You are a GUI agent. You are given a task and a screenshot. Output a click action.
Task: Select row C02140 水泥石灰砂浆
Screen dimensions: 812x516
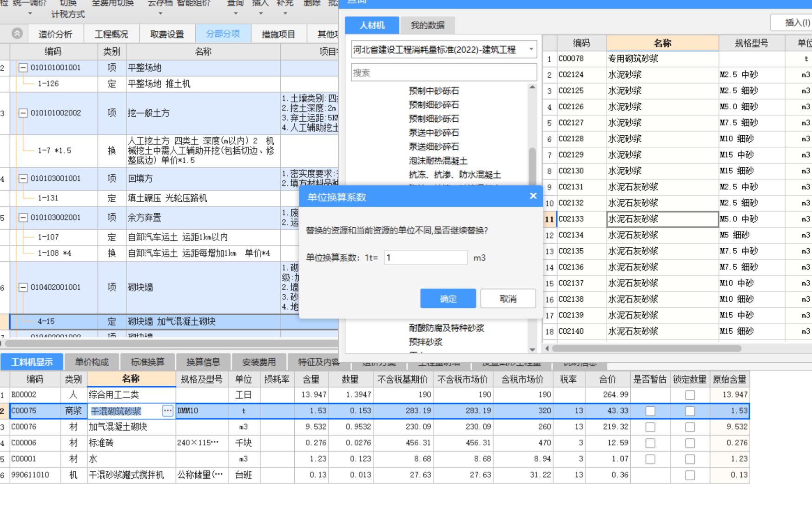(677, 331)
